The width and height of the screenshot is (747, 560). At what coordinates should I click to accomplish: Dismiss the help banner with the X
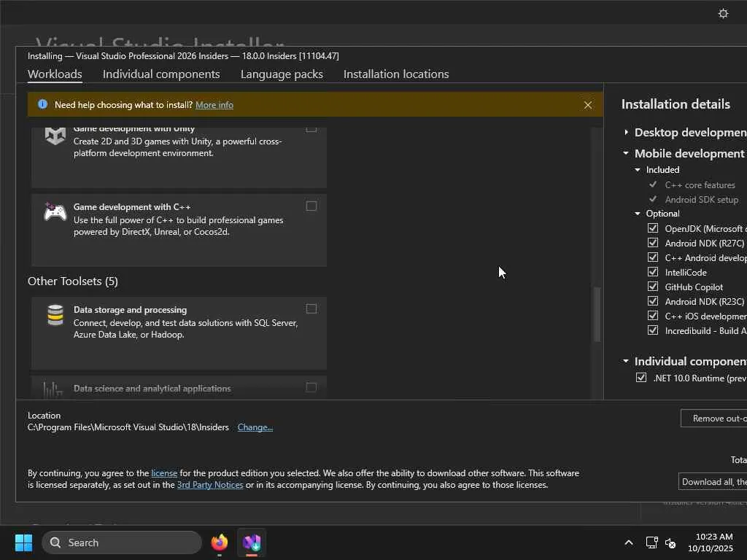[588, 105]
